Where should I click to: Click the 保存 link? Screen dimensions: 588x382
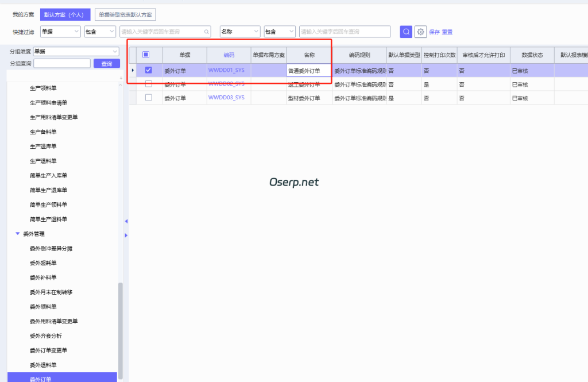tap(434, 32)
